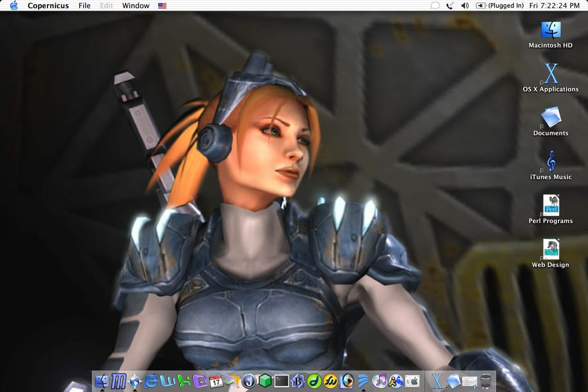This screenshot has width=588, height=392.
Task: Select the Documents desktop folder alias
Action: click(x=551, y=122)
